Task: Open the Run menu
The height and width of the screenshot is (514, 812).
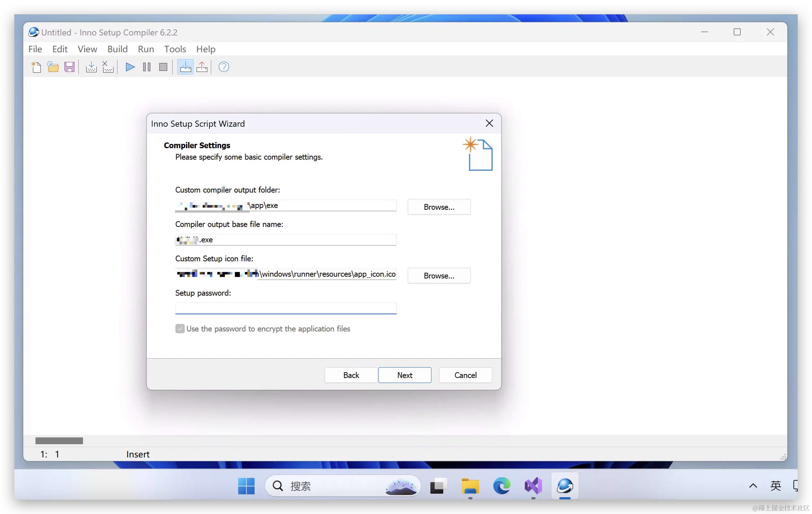Action: click(146, 49)
